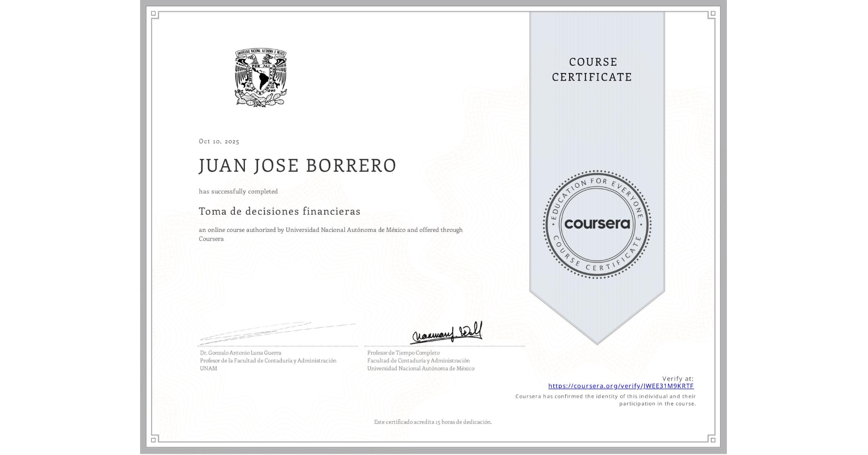Screen dimensions: 868x455
Task: Click the course title Toma de decisiones financieras
Action: point(280,211)
